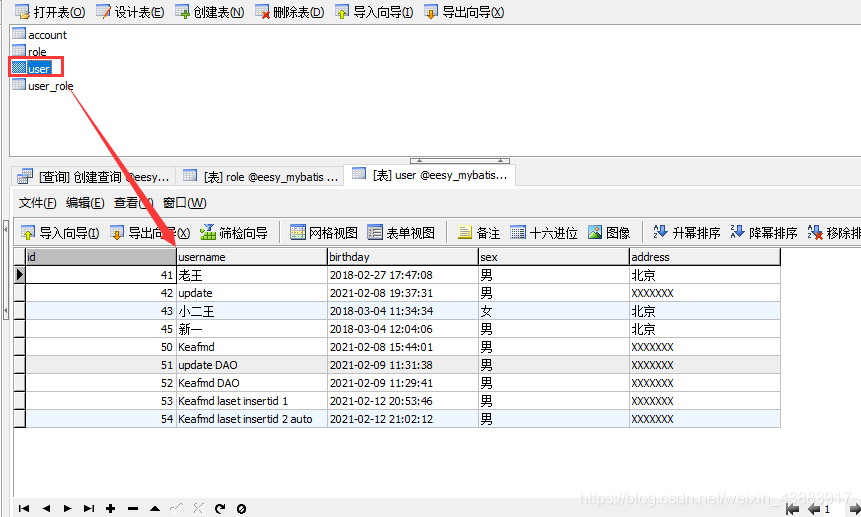The height and width of the screenshot is (517, 861).
Task: Click the birthday column header
Action: click(402, 257)
